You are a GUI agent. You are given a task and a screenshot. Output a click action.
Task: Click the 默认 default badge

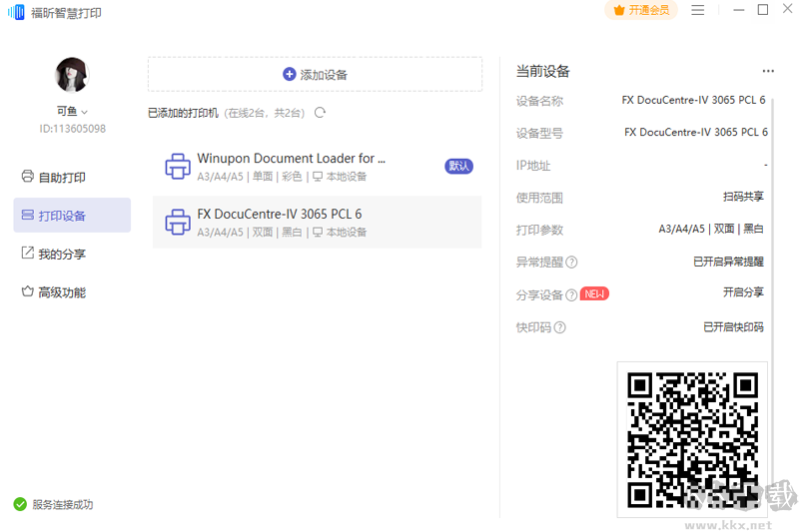pos(458,166)
